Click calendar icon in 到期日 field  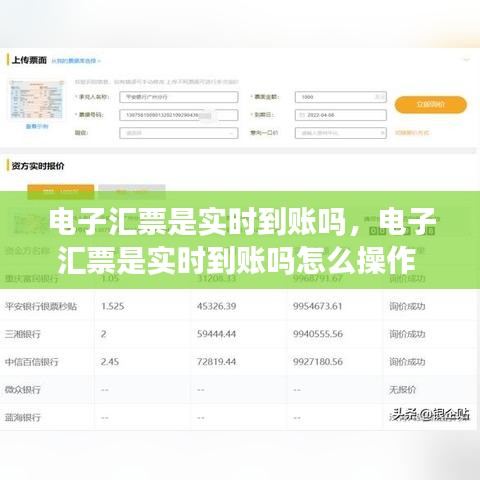coord(302,115)
